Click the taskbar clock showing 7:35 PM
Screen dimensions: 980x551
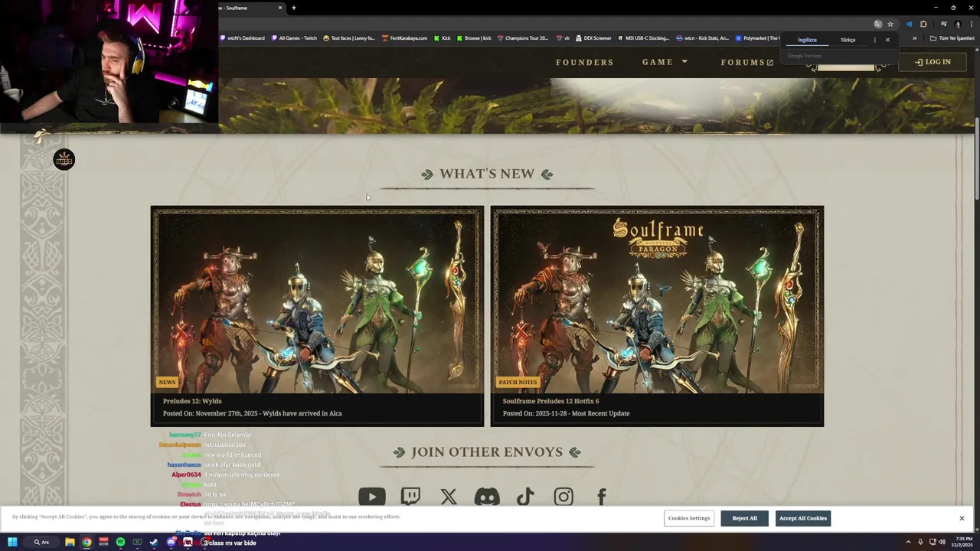point(962,542)
